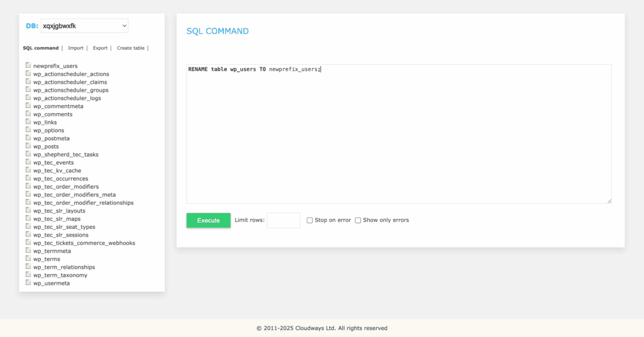
Task: Click table icon beside wp_tec_order_modifier_relationships
Action: pyautogui.click(x=28, y=202)
